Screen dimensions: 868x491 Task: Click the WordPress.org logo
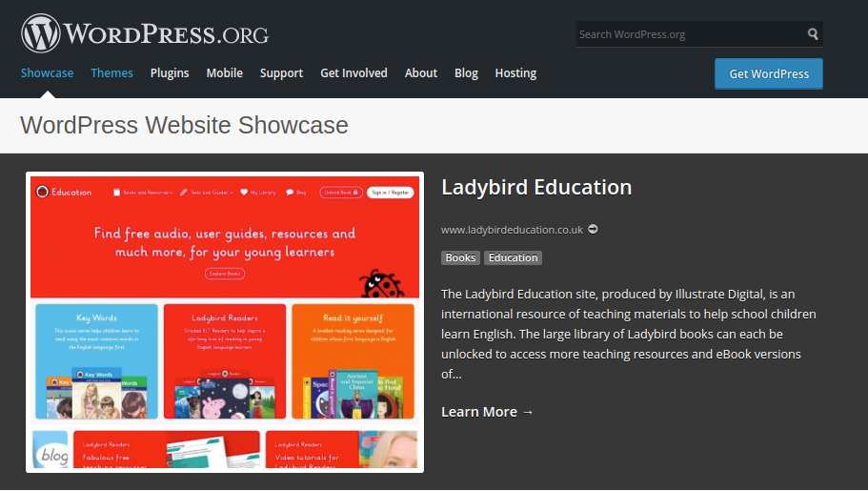coord(145,33)
